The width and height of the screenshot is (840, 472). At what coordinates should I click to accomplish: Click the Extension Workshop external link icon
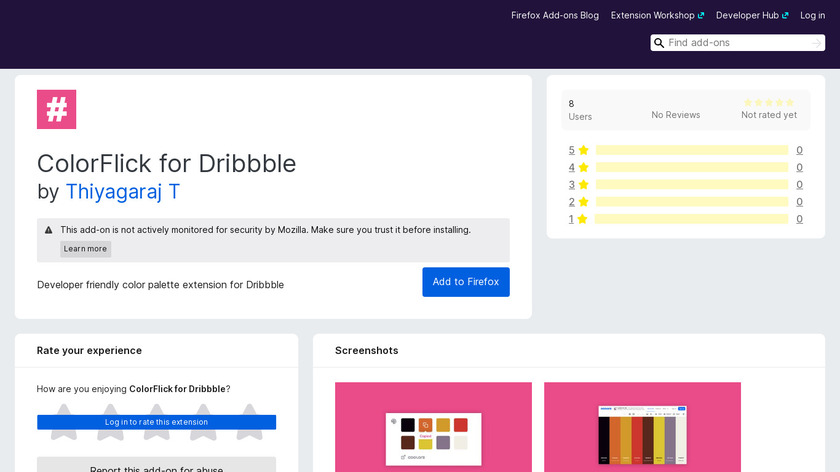(701, 16)
